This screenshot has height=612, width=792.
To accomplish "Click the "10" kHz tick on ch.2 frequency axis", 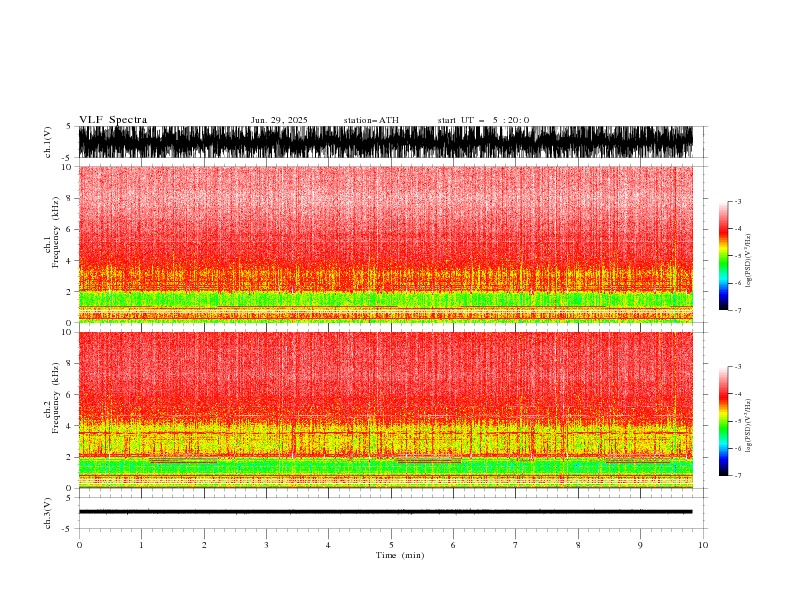I will click(67, 332).
